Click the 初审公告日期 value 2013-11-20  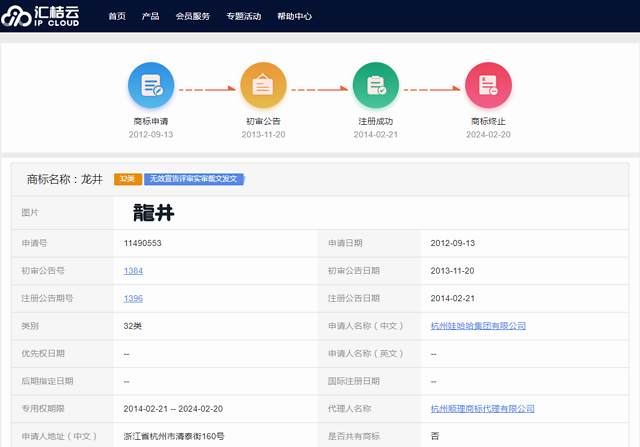(452, 271)
